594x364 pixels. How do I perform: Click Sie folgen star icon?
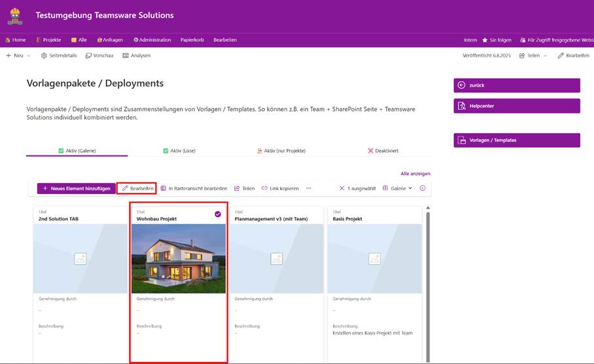click(x=485, y=40)
